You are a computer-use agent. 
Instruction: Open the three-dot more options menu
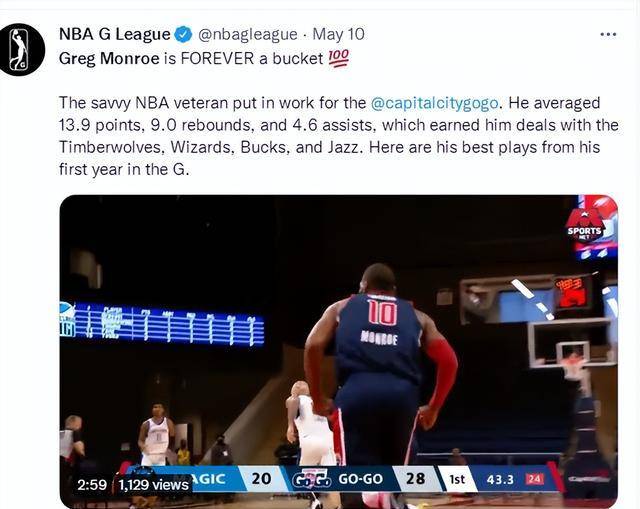pyautogui.click(x=608, y=35)
